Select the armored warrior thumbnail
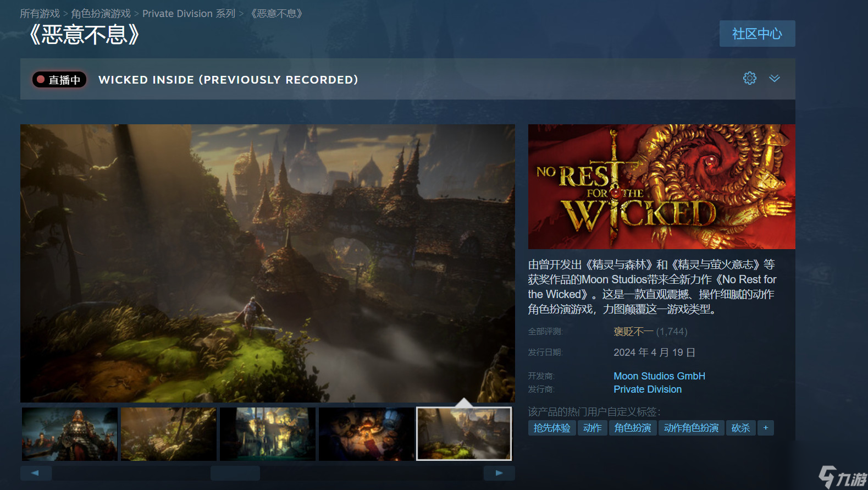Viewport: 868px width, 490px height. click(x=70, y=434)
